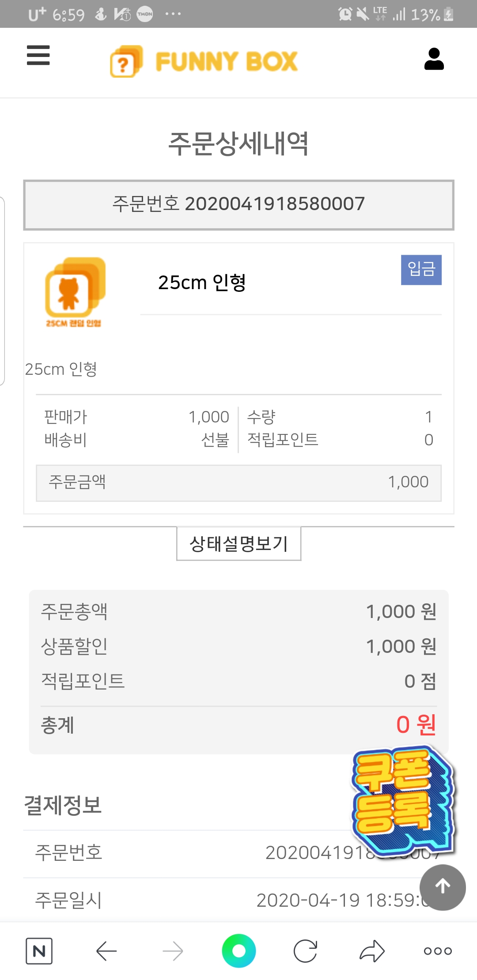Screen dimensions: 477x980
Task: Open the battery status indicator
Action: coord(448,15)
